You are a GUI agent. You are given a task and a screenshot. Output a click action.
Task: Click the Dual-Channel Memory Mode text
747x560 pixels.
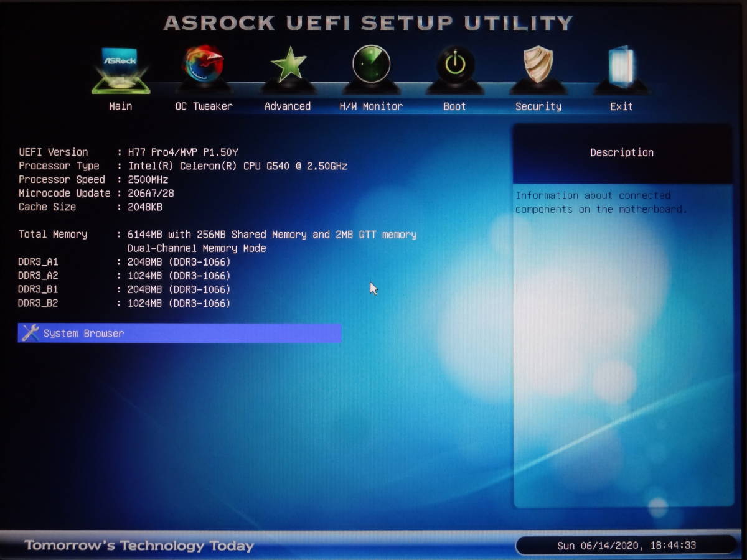197,248
